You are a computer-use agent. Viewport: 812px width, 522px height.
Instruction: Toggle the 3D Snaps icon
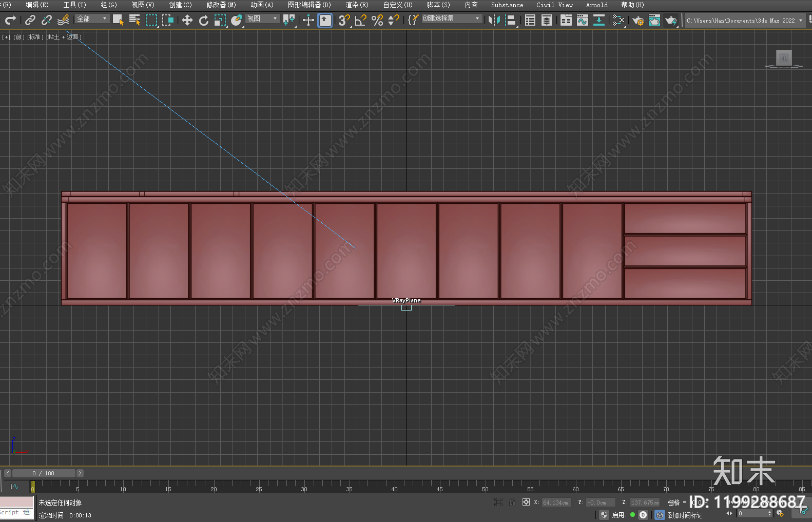[344, 20]
